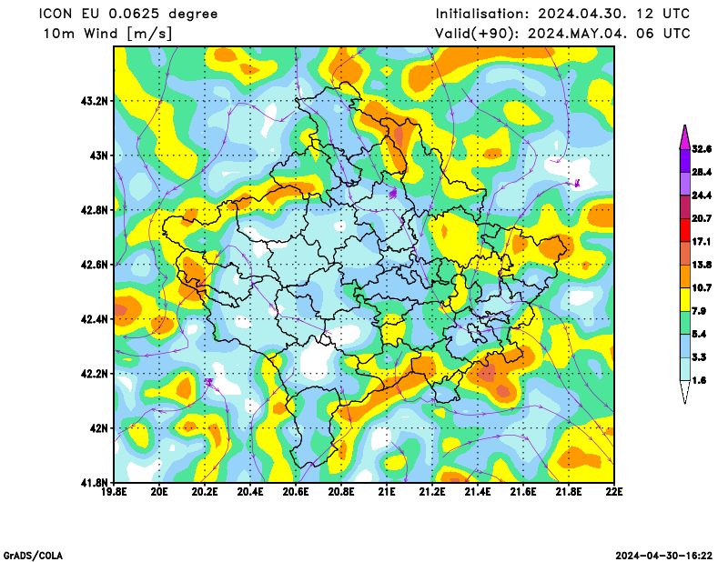Viewport: 728px width, 562px height.
Task: Click the 21.6E longitude label
Action: coord(523,491)
